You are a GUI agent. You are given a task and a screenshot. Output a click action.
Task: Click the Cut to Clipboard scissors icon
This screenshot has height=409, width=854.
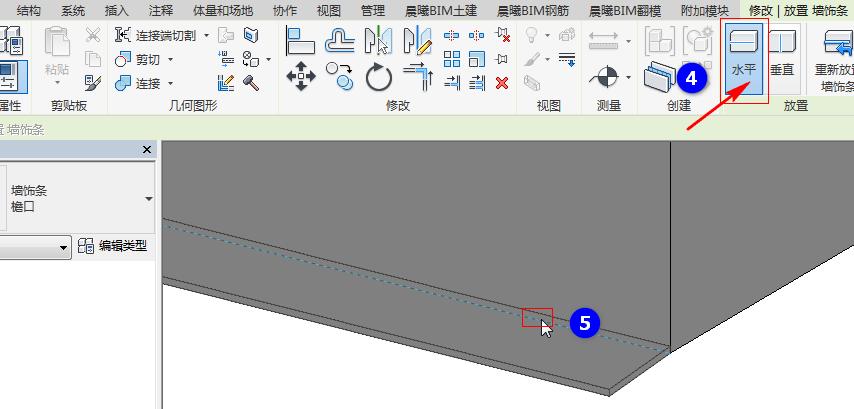tap(93, 35)
